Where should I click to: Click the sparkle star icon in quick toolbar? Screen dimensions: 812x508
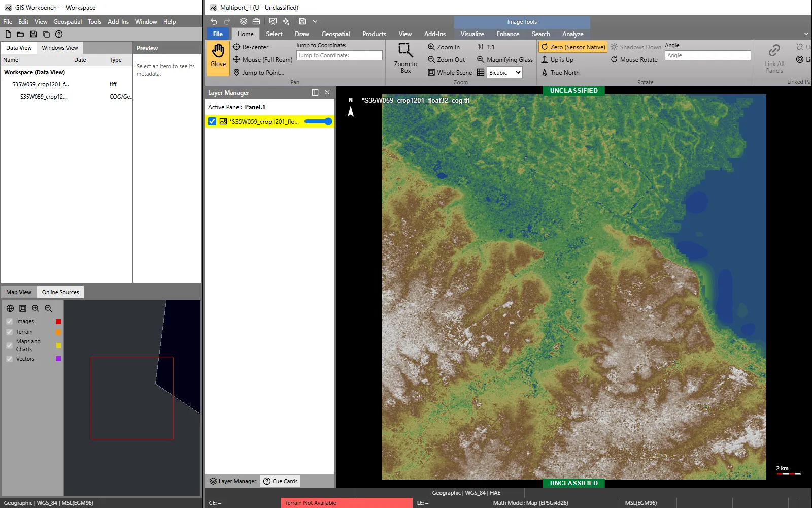click(x=286, y=21)
